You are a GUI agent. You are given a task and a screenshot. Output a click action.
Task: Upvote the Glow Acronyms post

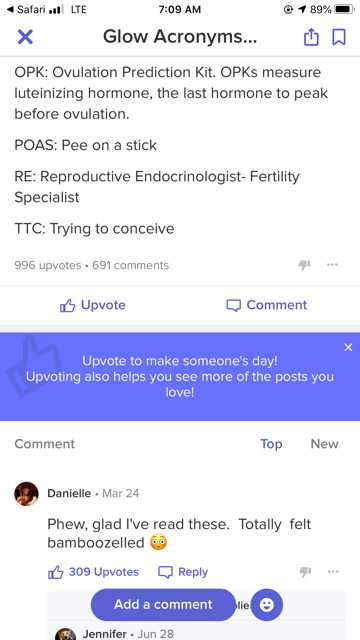click(93, 305)
